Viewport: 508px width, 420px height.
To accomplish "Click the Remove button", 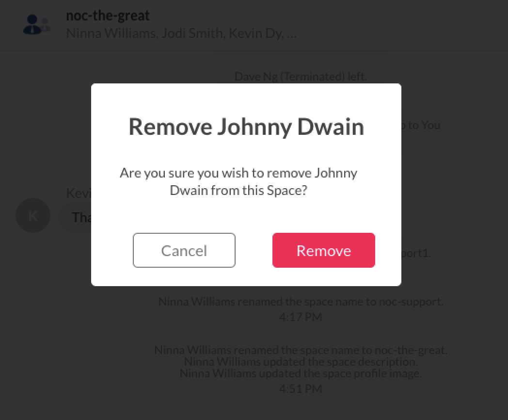I will (324, 250).
